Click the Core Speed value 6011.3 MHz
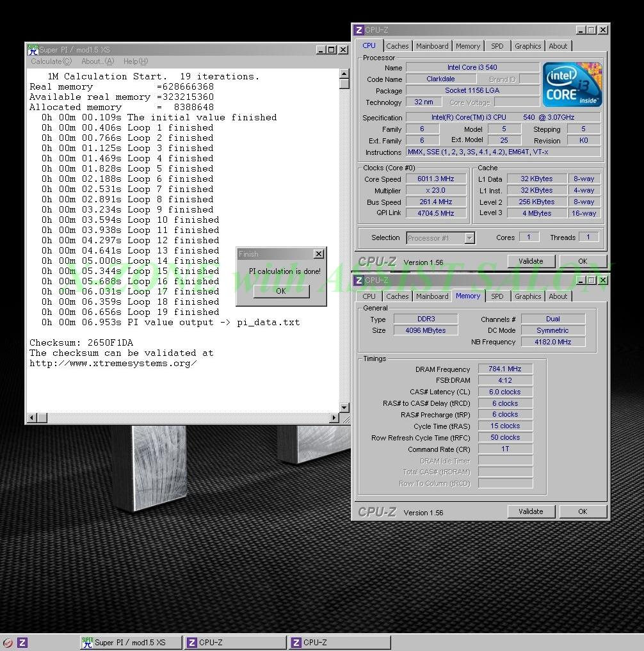Screen dimensions: 644x651 [435, 179]
